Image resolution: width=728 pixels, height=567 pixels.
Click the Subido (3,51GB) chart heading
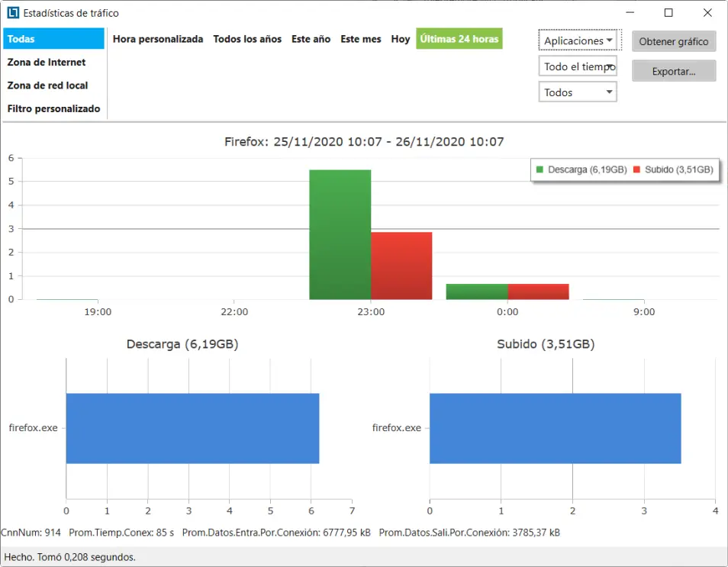coord(546,344)
